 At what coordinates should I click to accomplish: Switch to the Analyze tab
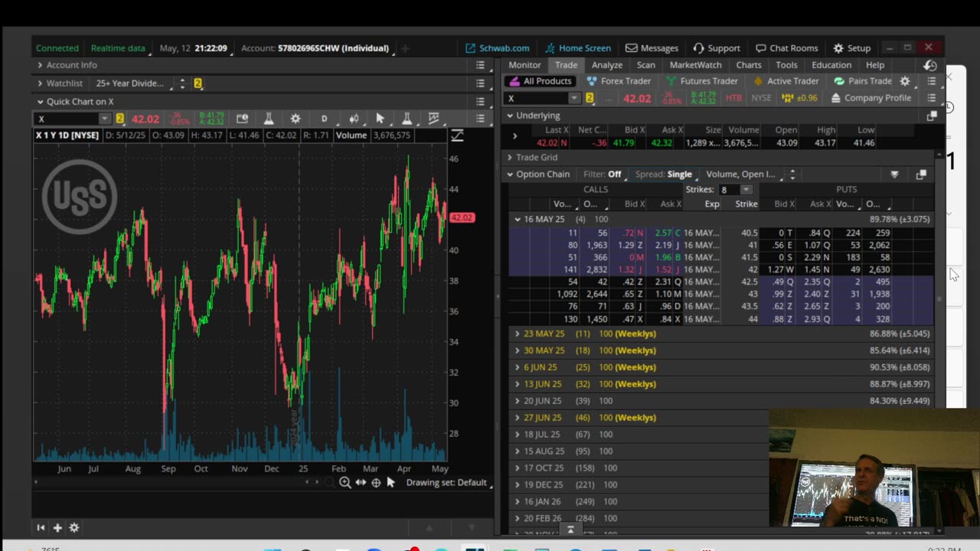606,65
